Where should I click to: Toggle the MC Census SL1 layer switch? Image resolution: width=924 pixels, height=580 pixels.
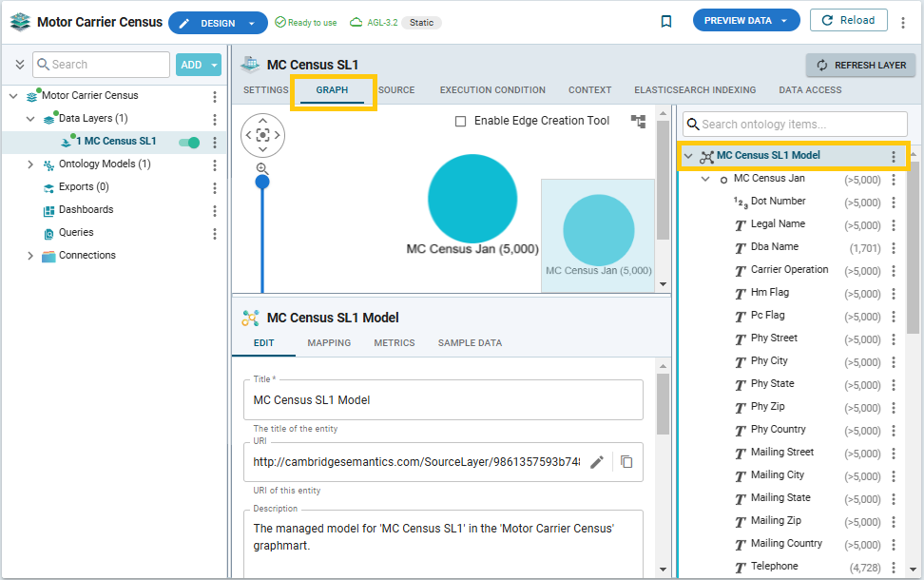[x=189, y=143]
